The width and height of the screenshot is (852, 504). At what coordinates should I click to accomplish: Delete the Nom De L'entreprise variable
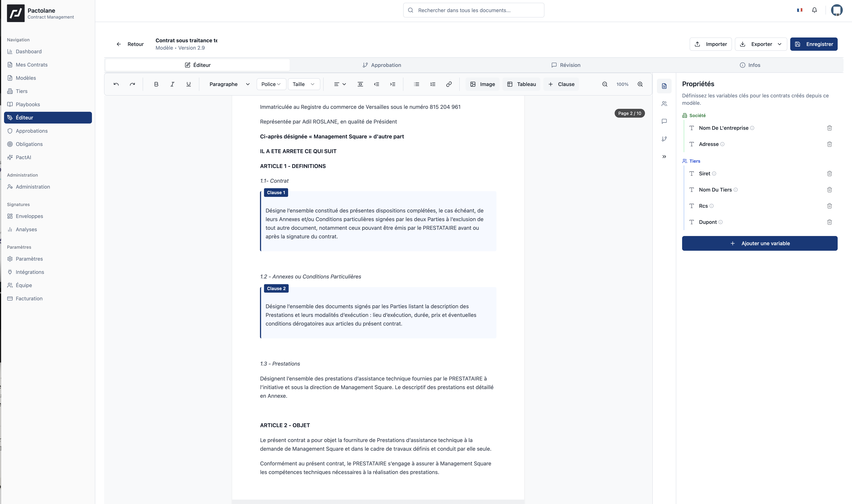(830, 128)
